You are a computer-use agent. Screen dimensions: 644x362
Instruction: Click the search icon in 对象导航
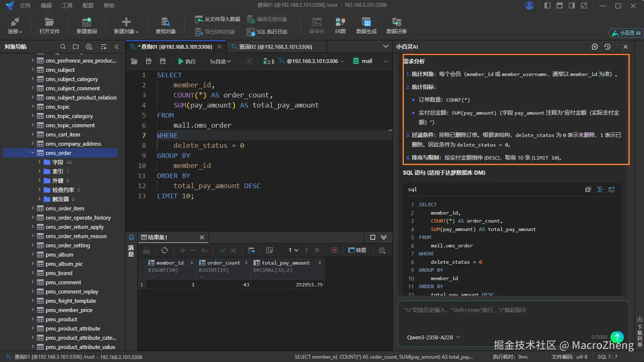tap(63, 47)
